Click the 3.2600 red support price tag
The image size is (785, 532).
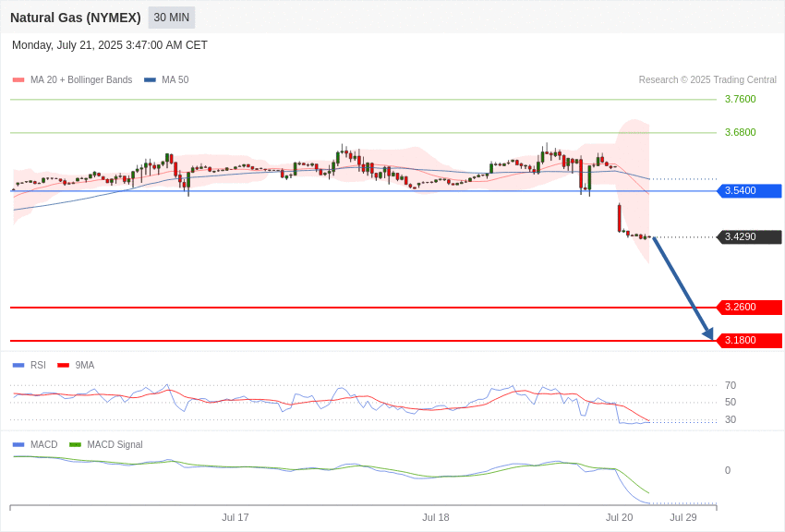[750, 308]
